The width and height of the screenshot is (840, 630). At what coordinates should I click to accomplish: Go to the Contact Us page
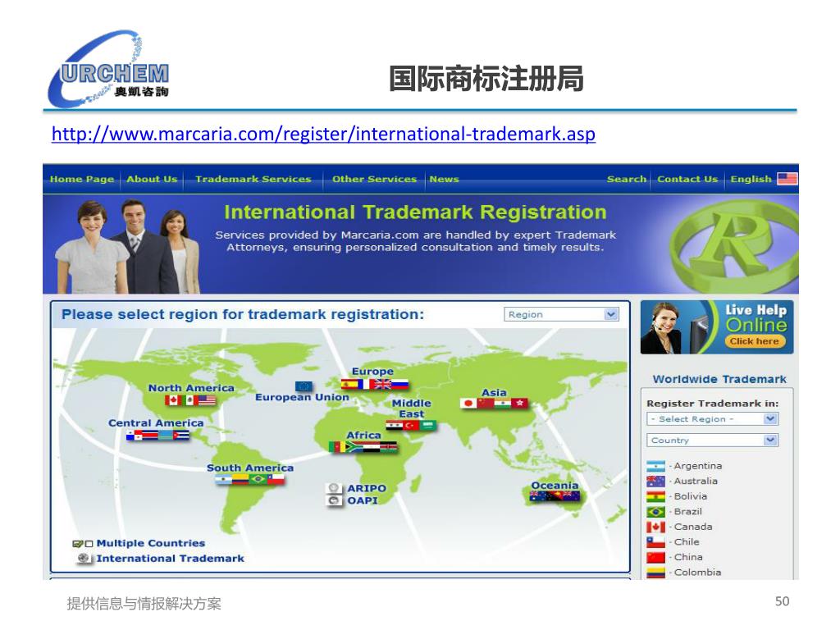coord(687,179)
